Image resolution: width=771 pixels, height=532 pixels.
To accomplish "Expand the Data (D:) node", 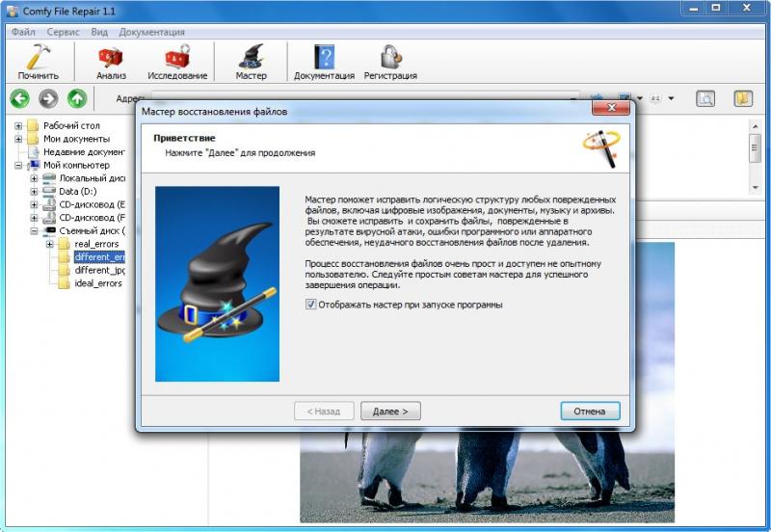I will point(34,191).
